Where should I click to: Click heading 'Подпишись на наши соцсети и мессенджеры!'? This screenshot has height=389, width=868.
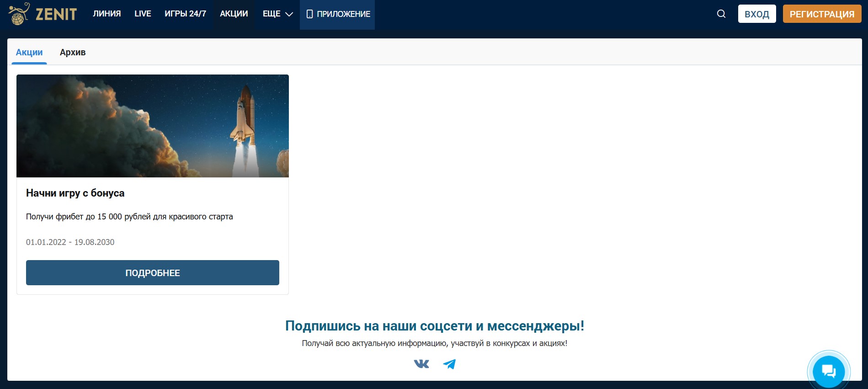point(435,326)
